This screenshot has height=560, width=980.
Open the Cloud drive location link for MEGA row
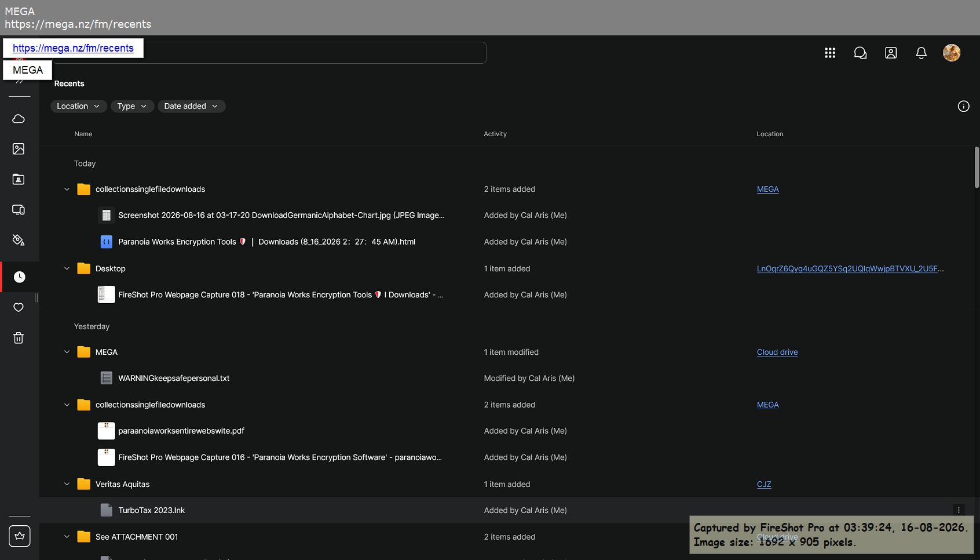[x=777, y=352]
